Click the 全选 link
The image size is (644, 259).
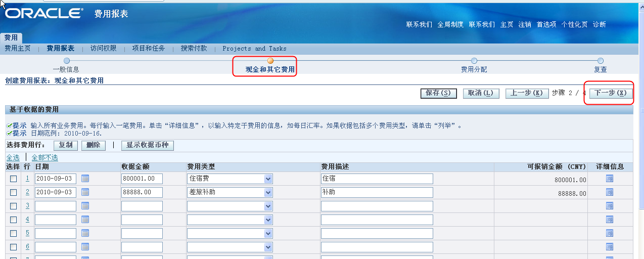pyautogui.click(x=13, y=158)
